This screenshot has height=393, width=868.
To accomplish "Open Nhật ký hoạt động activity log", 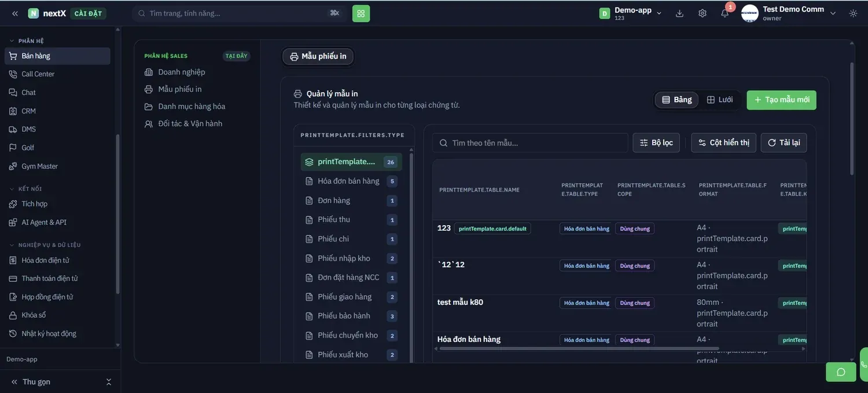I will [57, 333].
